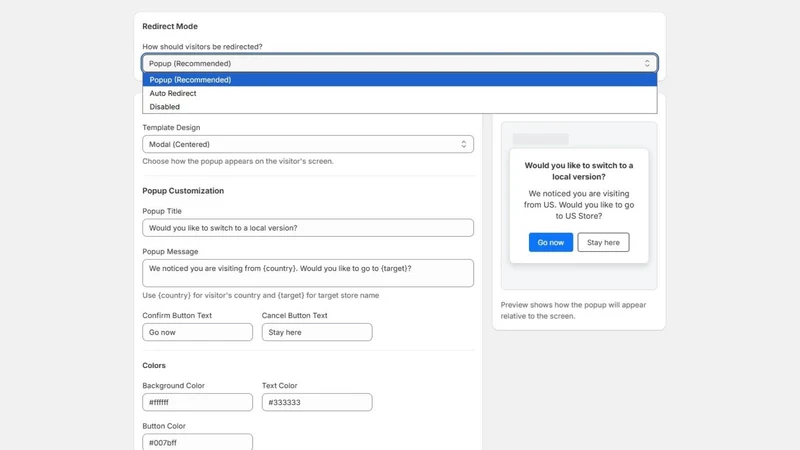Click the {country} placeholder hint text

[x=261, y=295]
